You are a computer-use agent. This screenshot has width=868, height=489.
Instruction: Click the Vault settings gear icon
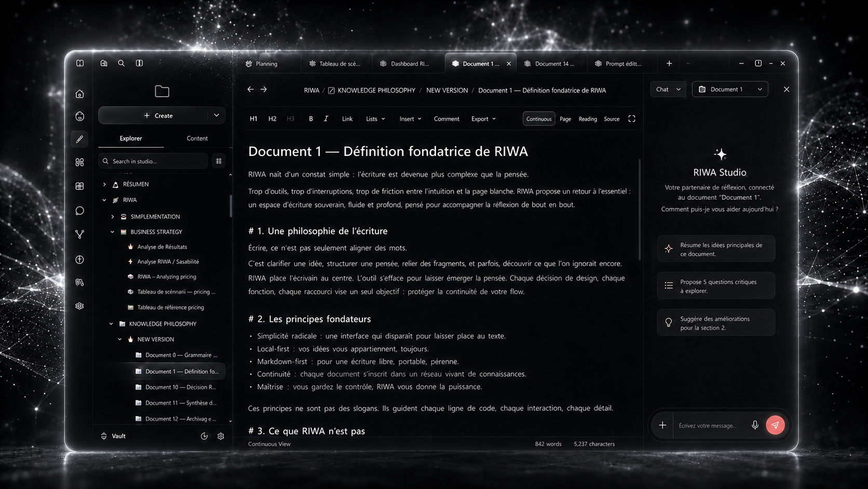[221, 436]
